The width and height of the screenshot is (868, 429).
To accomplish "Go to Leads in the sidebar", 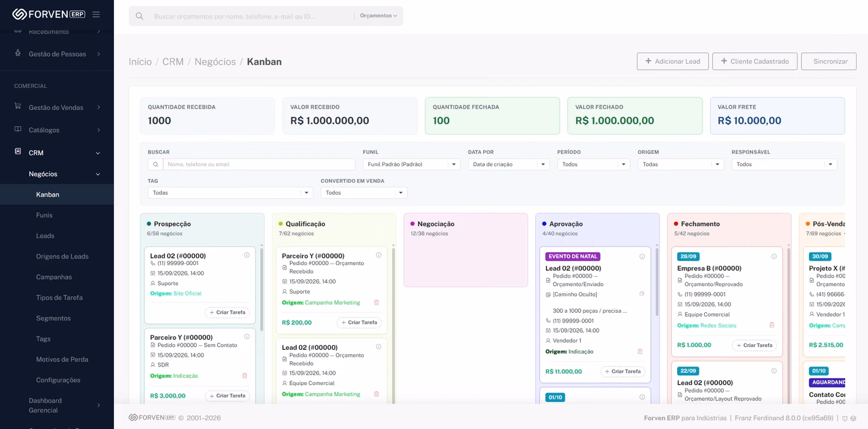I will click(x=45, y=236).
